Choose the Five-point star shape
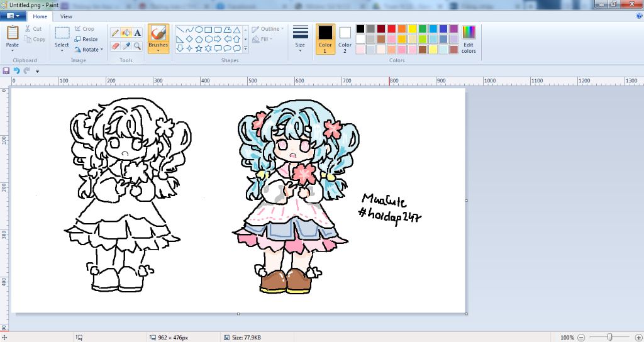The width and height of the screenshot is (644, 342). pos(199,48)
